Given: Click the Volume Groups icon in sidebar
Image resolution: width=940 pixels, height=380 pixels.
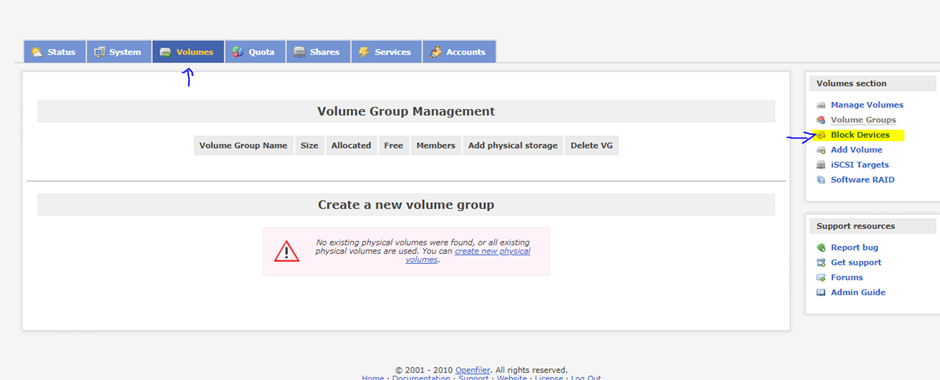Looking at the screenshot, I should pyautogui.click(x=821, y=120).
